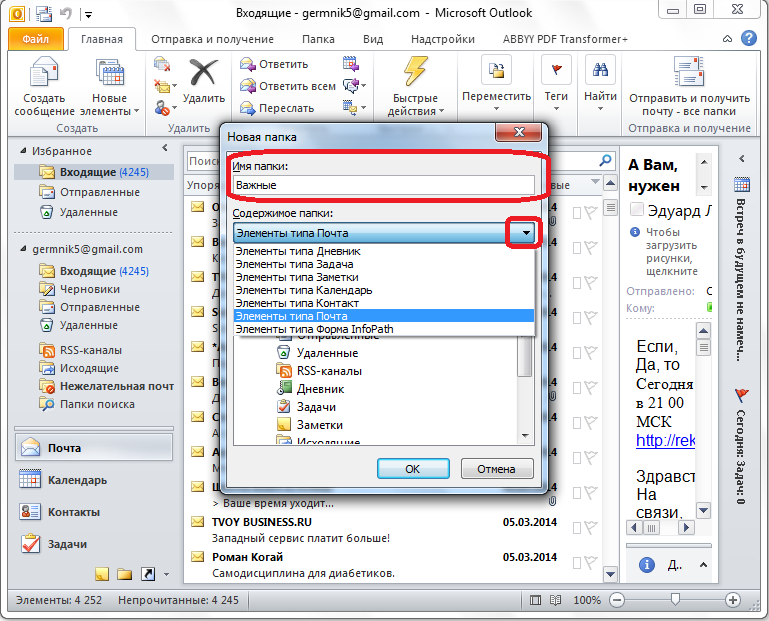Click the 100% zoom level
769x621 pixels.
[587, 600]
